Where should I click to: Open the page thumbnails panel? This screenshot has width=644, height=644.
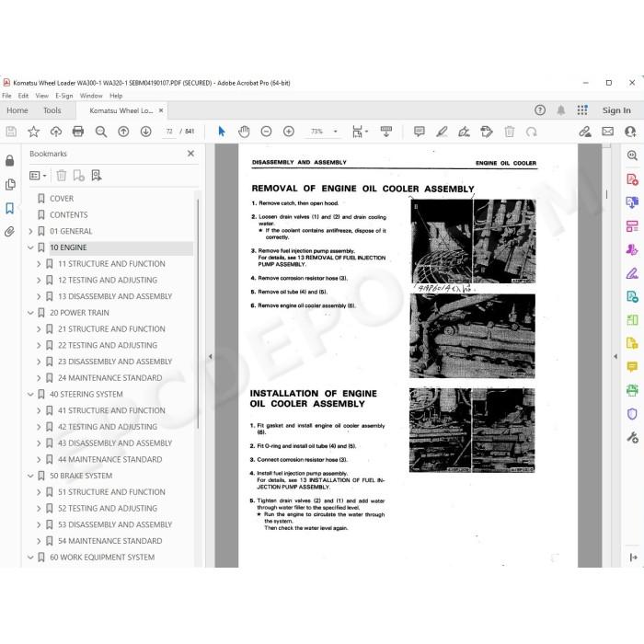pos(10,184)
